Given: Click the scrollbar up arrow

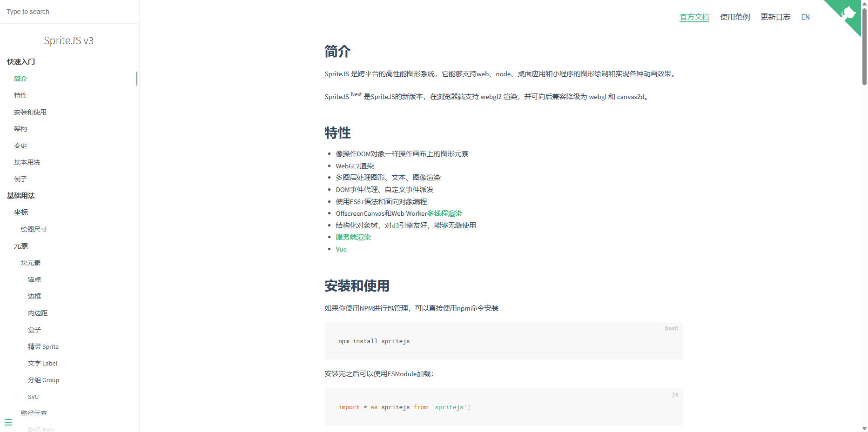Looking at the screenshot, I should pos(864,4).
